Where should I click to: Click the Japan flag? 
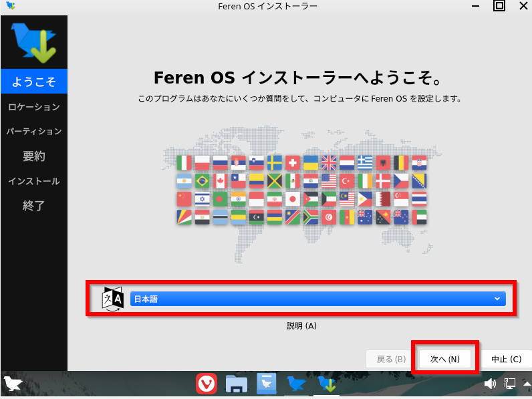point(293,199)
